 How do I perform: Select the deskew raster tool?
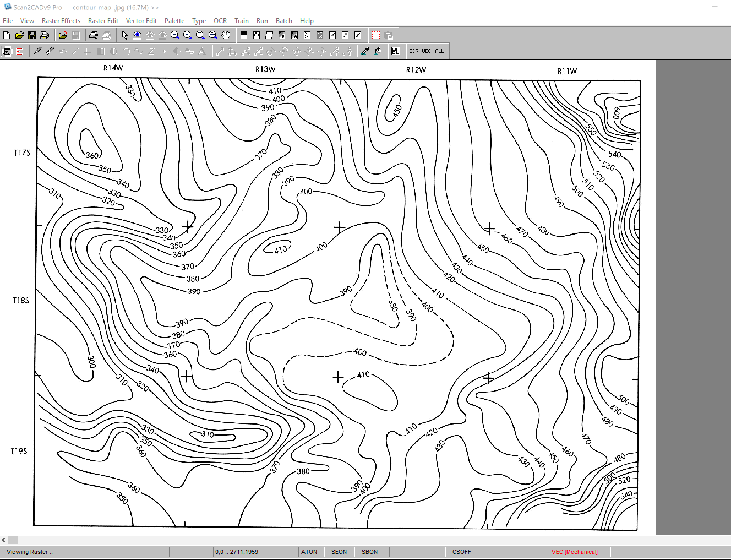coord(269,35)
